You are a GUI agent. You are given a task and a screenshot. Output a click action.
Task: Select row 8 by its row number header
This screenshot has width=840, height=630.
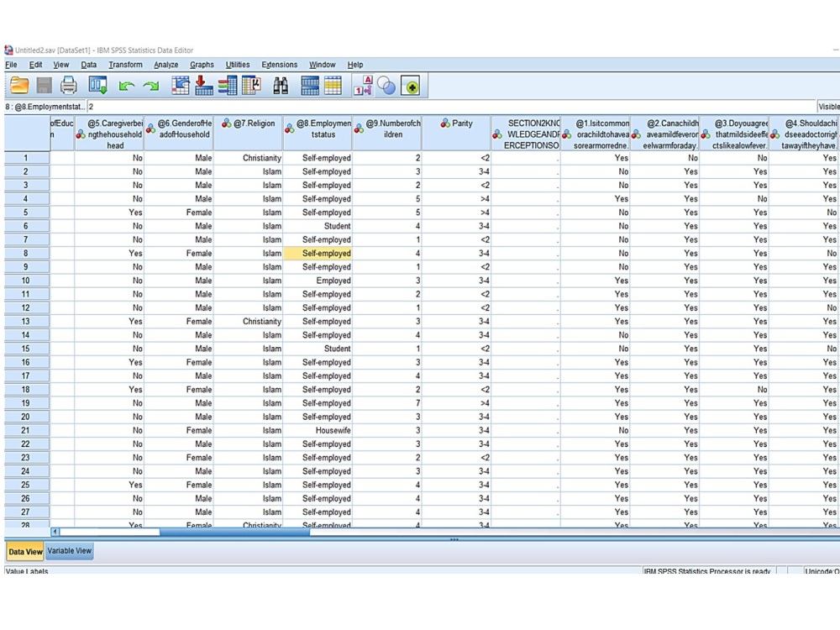[x=26, y=253]
